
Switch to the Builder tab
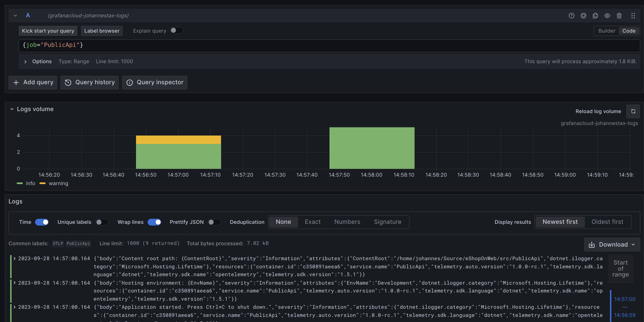607,31
